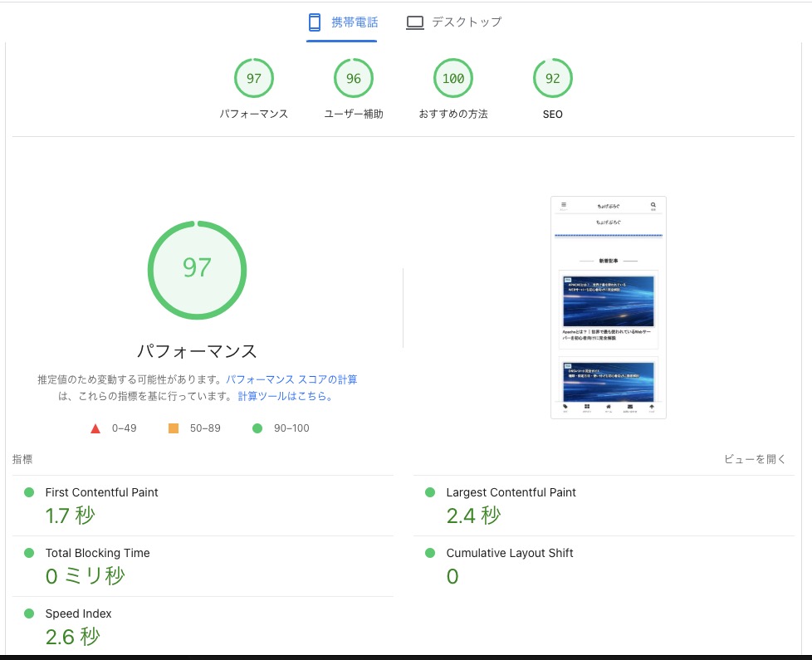Click the green circle 90–100 legend icon
This screenshot has height=660, width=812.
pos(257,428)
